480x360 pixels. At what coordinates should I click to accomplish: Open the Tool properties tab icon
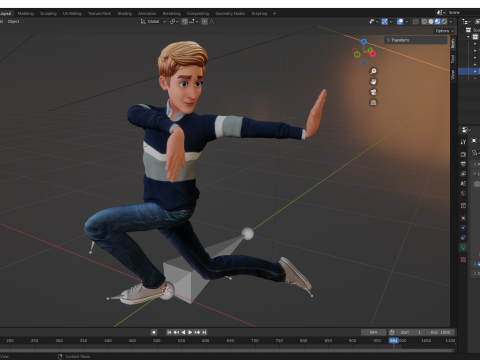pyautogui.click(x=463, y=142)
